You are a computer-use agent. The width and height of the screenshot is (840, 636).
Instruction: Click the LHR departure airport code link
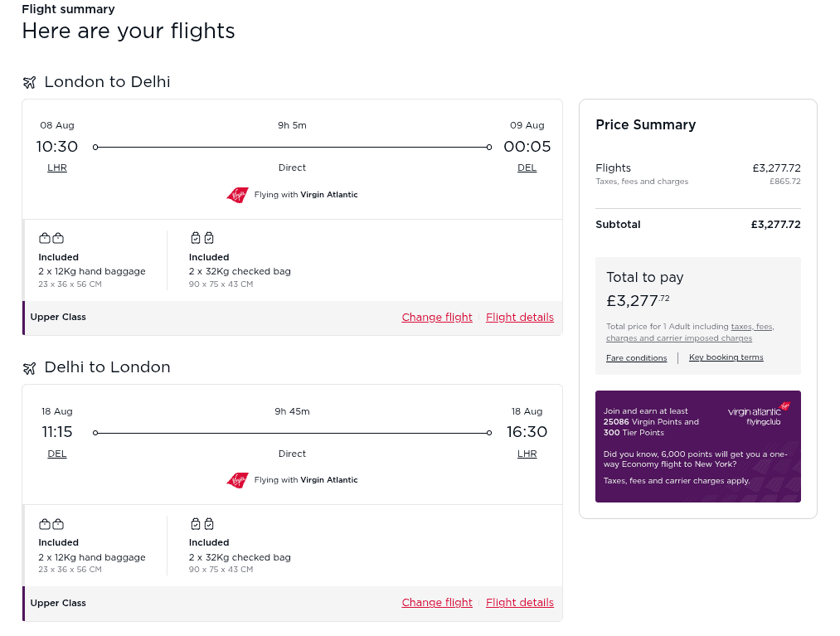56,167
